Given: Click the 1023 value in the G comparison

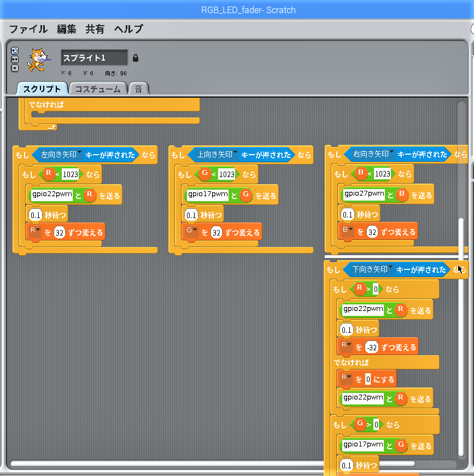Looking at the screenshot, I should coord(226,174).
